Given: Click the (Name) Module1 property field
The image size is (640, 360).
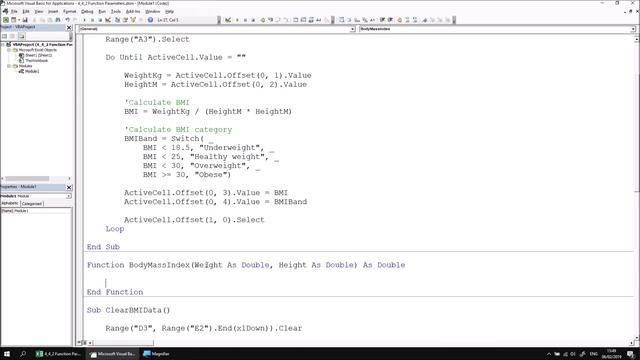Looking at the screenshot, I should coord(36,211).
